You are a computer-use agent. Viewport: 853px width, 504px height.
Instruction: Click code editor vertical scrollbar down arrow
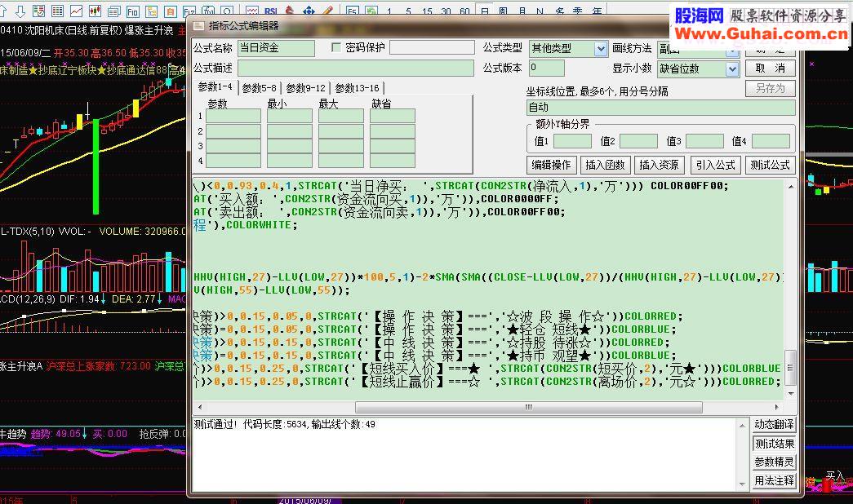pyautogui.click(x=791, y=393)
